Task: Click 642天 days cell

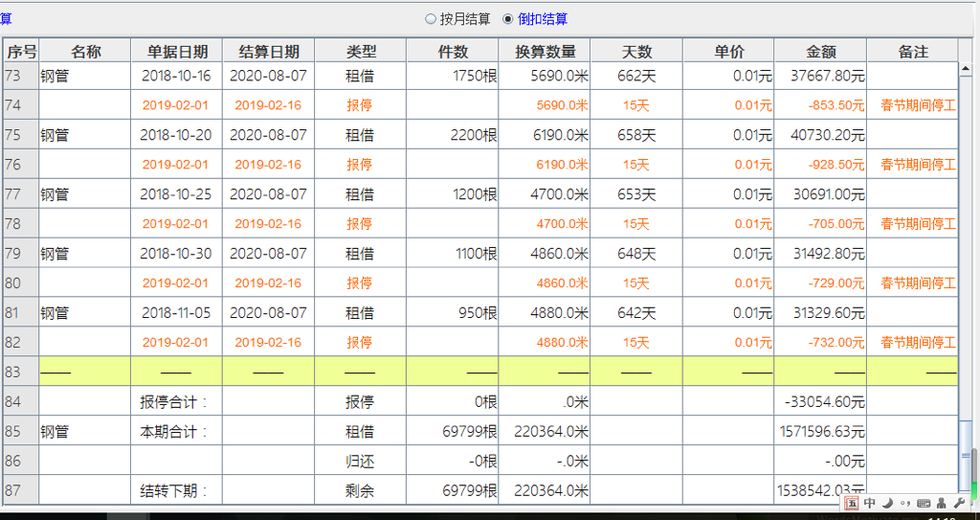Action: click(636, 312)
